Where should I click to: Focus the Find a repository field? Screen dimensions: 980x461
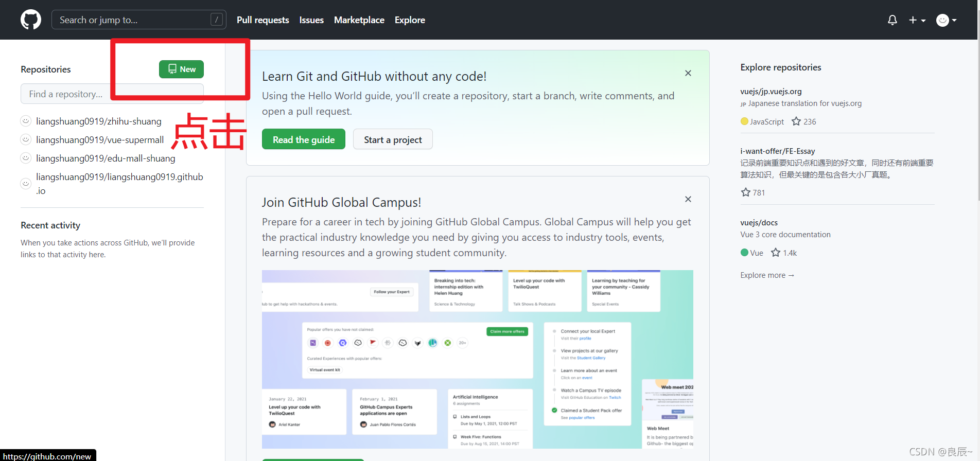pos(112,94)
